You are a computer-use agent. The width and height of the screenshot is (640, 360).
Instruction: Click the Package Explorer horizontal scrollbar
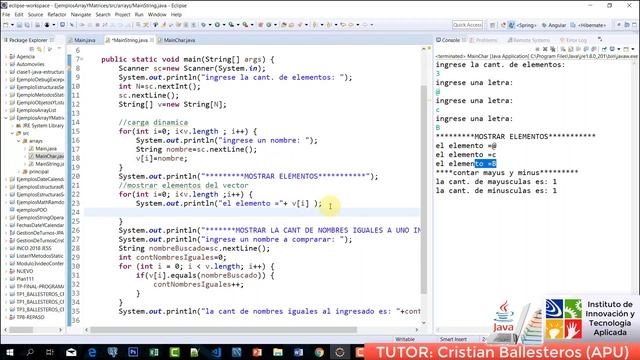(x=21, y=330)
